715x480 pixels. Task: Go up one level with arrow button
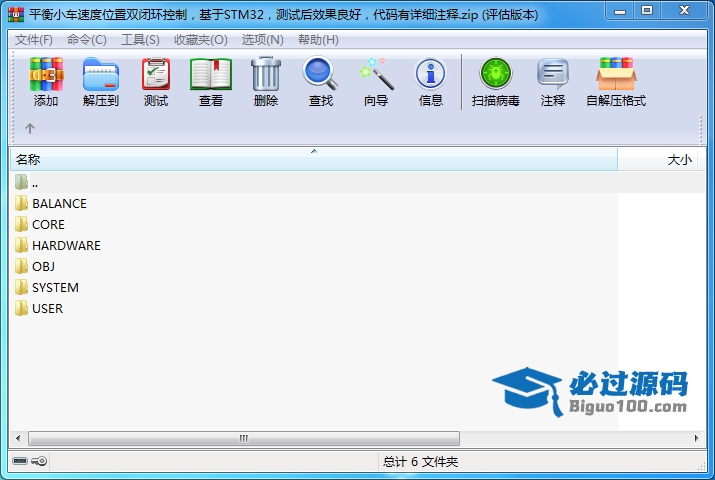click(x=30, y=128)
